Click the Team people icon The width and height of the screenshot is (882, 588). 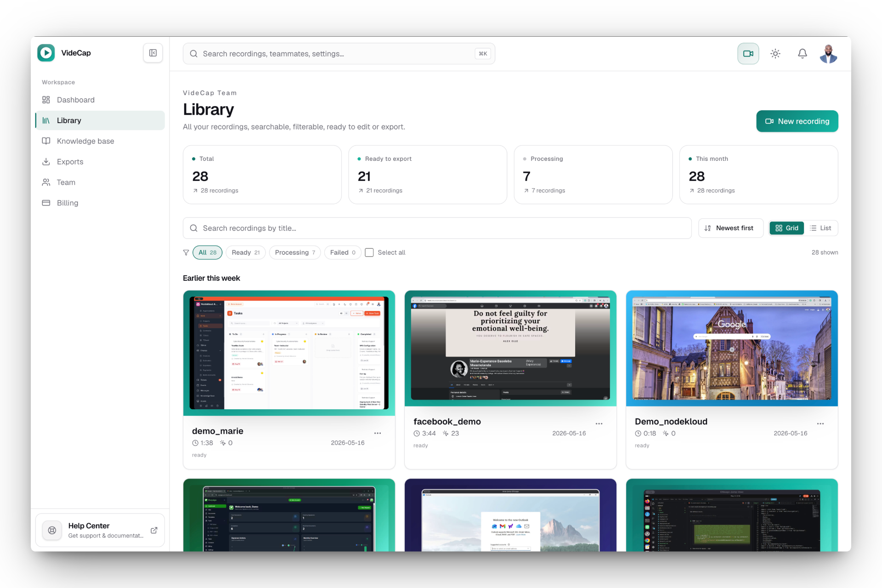46,182
